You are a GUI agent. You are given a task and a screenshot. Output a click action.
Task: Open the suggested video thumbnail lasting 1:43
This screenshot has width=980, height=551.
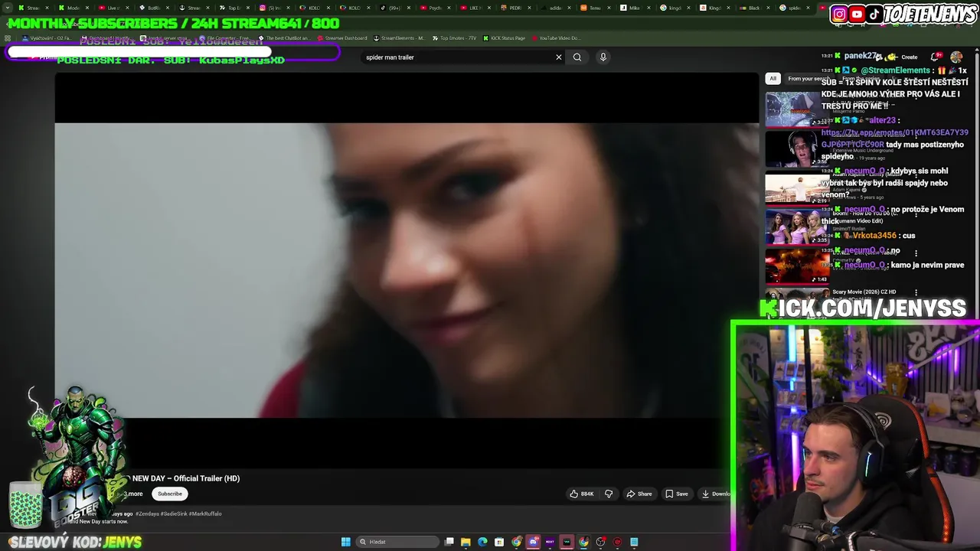point(797,266)
